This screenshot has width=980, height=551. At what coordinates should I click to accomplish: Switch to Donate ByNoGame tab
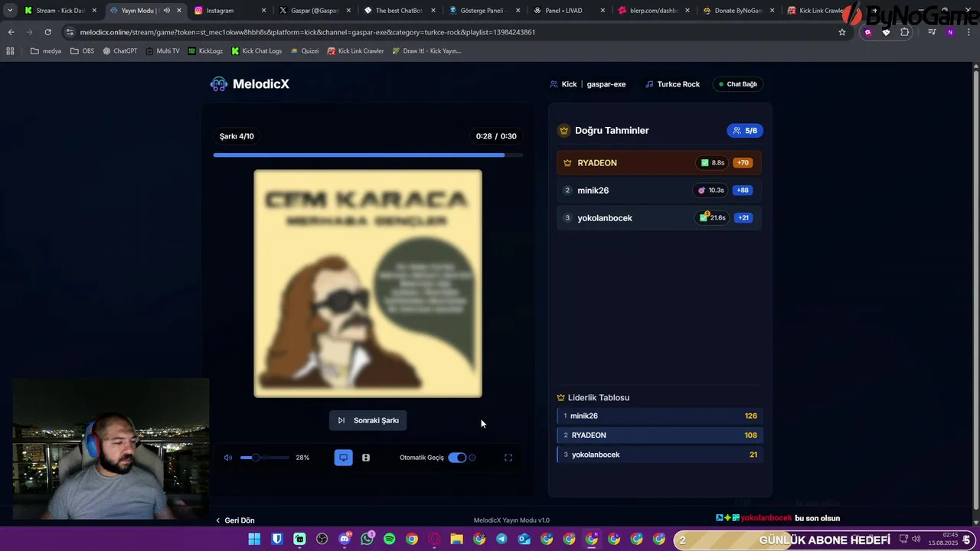tap(739, 11)
